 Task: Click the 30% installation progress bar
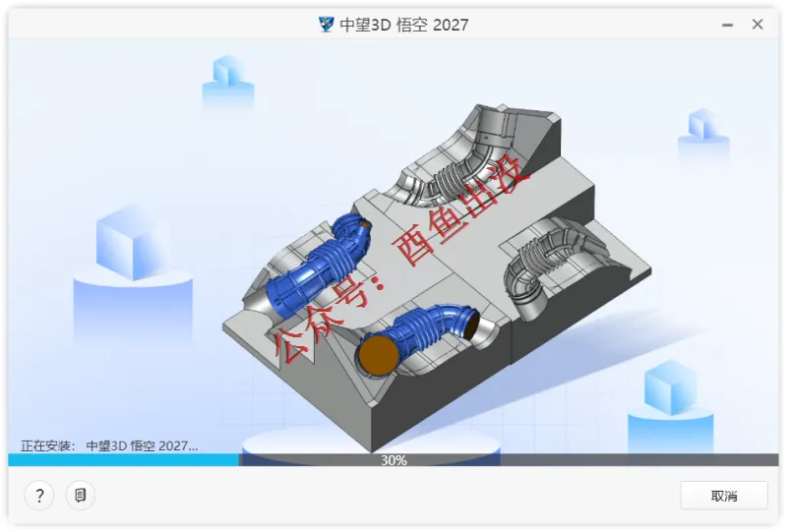click(x=393, y=460)
